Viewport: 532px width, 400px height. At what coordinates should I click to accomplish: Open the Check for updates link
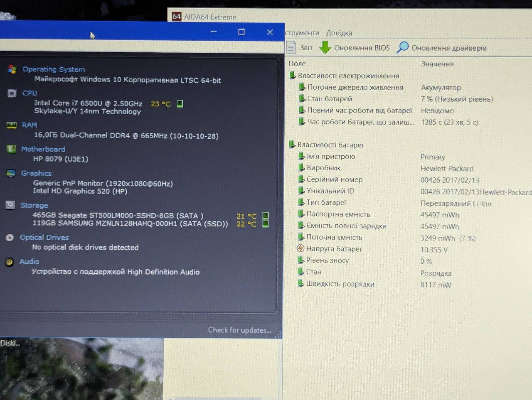click(240, 330)
